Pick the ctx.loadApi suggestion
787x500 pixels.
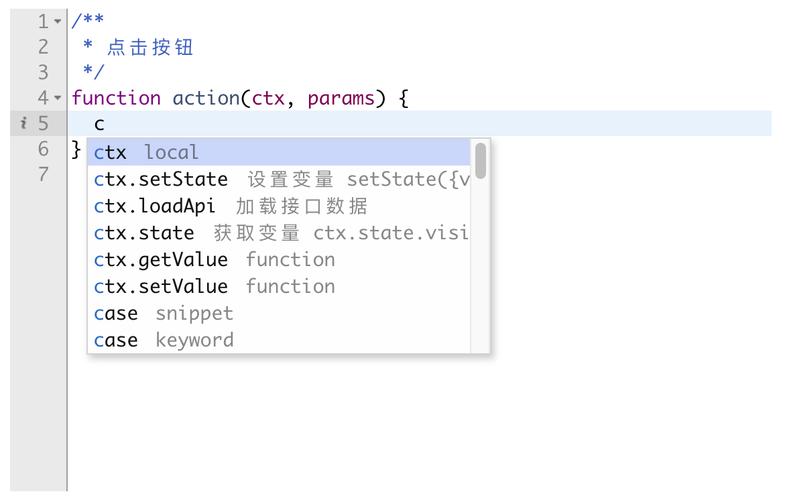[279, 206]
